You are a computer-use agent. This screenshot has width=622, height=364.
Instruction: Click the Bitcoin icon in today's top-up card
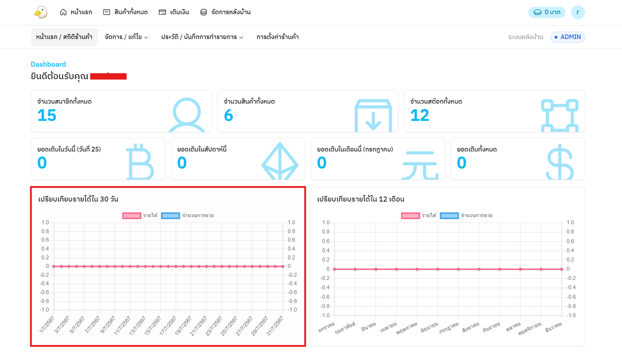pos(140,161)
